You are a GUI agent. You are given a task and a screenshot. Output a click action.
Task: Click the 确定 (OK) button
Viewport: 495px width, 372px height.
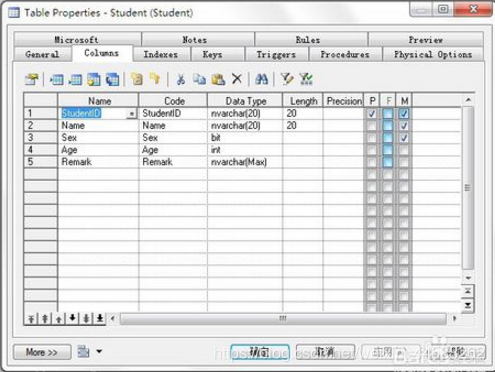(x=260, y=352)
